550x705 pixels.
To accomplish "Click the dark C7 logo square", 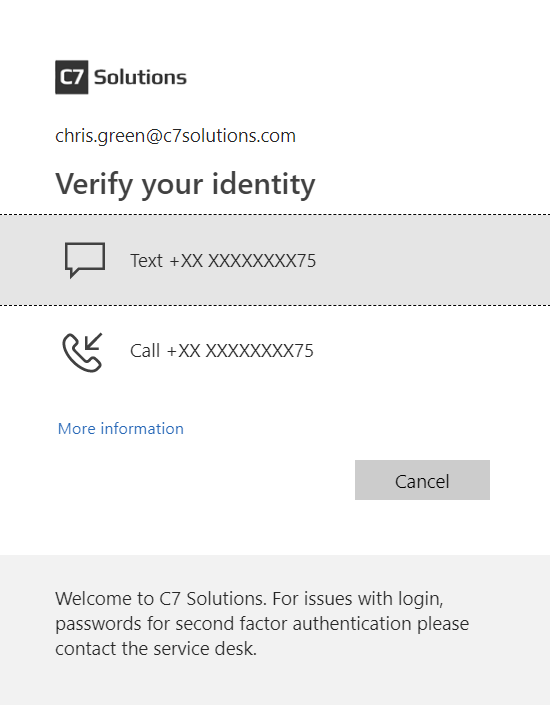I will coord(72,77).
